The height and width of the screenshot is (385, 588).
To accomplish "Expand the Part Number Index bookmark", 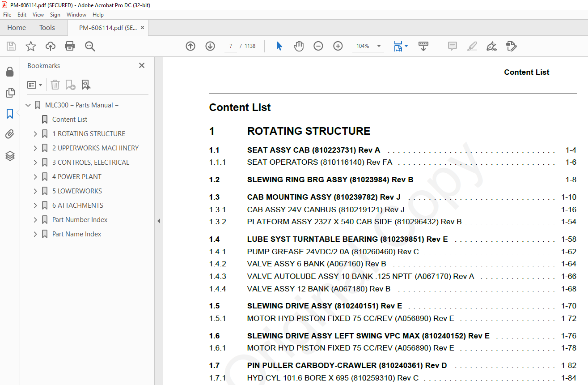I will click(35, 220).
